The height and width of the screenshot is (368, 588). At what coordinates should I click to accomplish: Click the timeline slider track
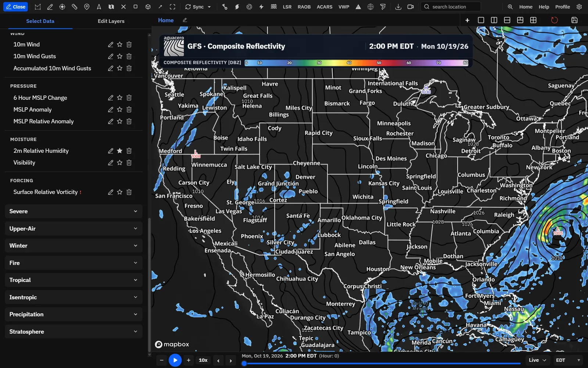[382, 364]
